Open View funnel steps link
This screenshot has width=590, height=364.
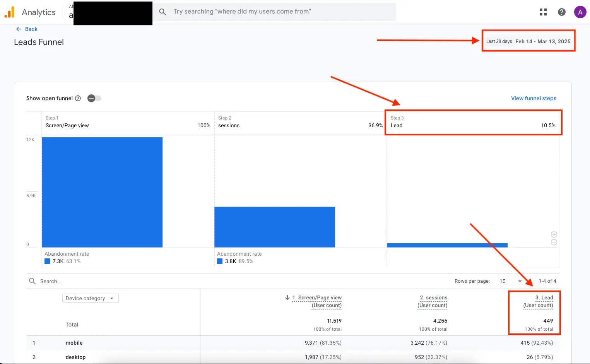click(534, 98)
